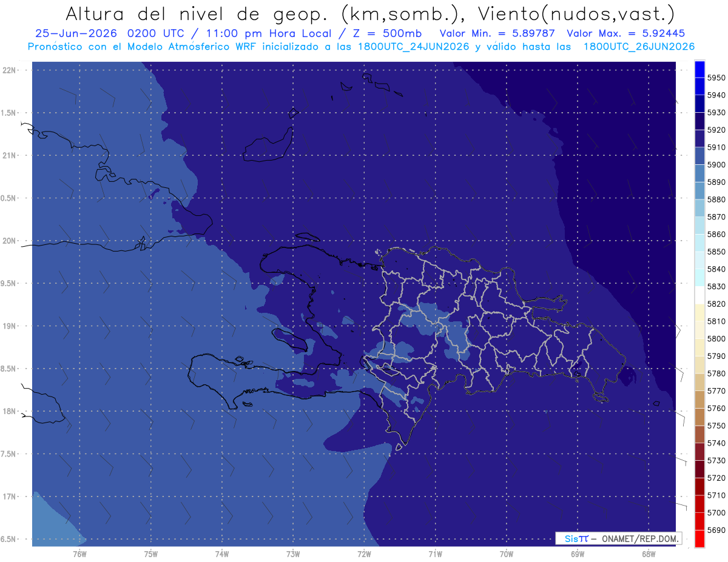The width and height of the screenshot is (728, 562).
Task: Click the colorbar segment between 5890 and 5900
Action: pos(699,174)
